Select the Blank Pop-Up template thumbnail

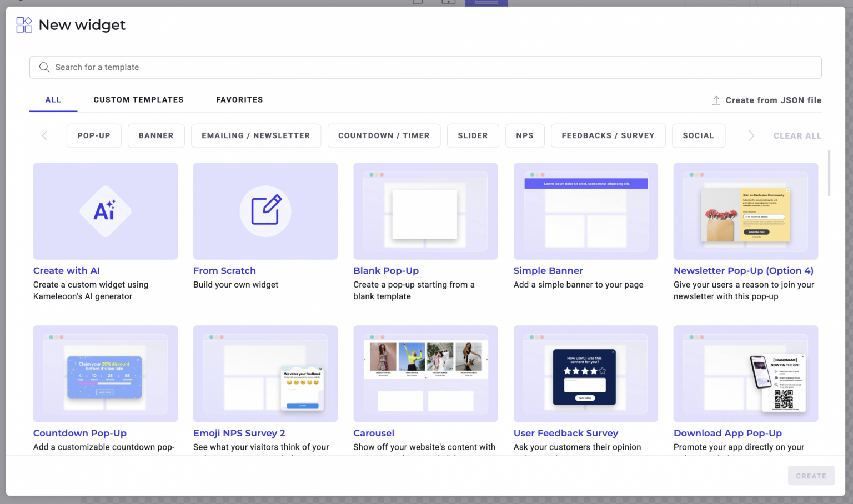click(425, 211)
